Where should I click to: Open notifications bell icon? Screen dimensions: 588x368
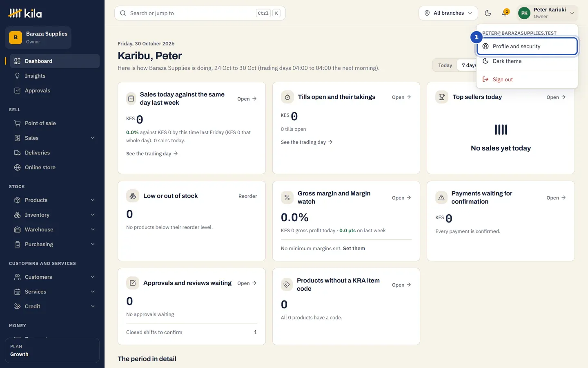(x=505, y=13)
